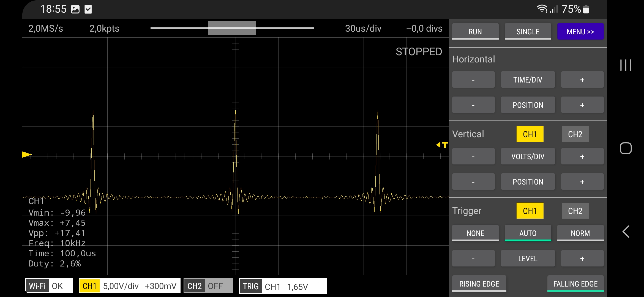The width and height of the screenshot is (644, 297).
Task: Tap the horizontal TIME/DIV button
Action: pos(528,80)
